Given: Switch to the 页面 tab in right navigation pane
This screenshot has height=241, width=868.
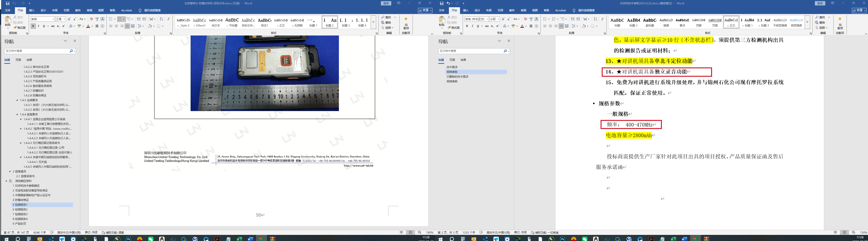Looking at the screenshot, I should (x=452, y=60).
